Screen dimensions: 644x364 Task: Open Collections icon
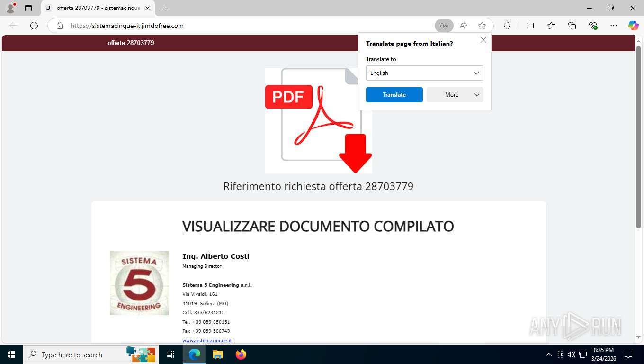pos(572,26)
